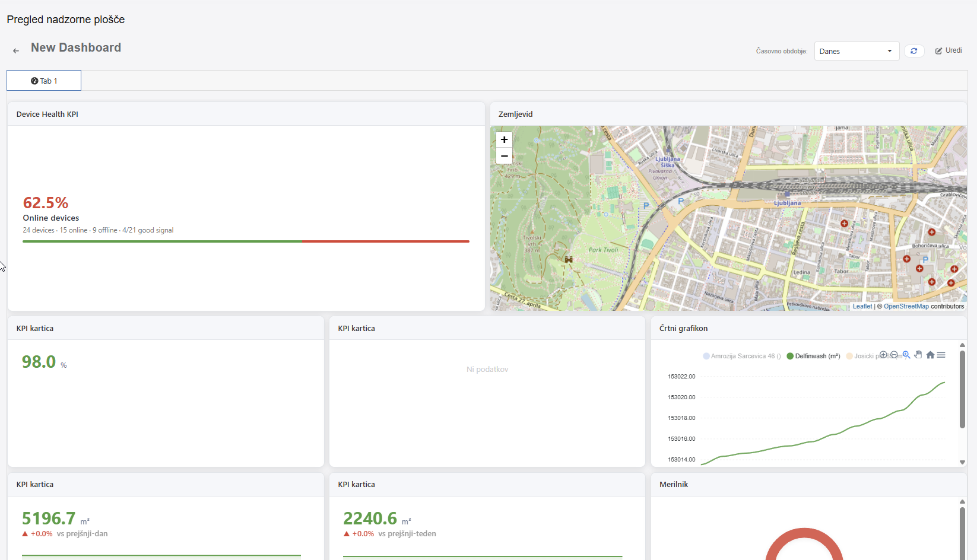Toggle Amrozija Sarcevica 46 legend series

click(742, 357)
